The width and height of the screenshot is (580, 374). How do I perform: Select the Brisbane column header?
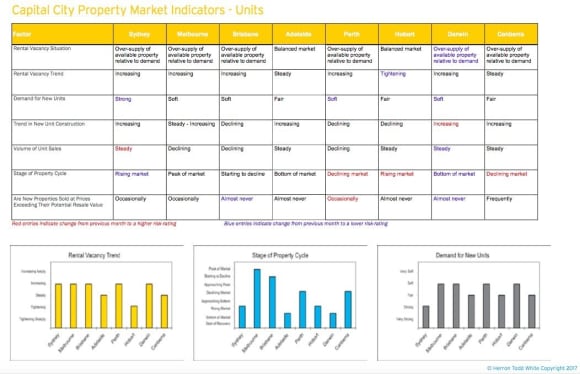(246, 34)
